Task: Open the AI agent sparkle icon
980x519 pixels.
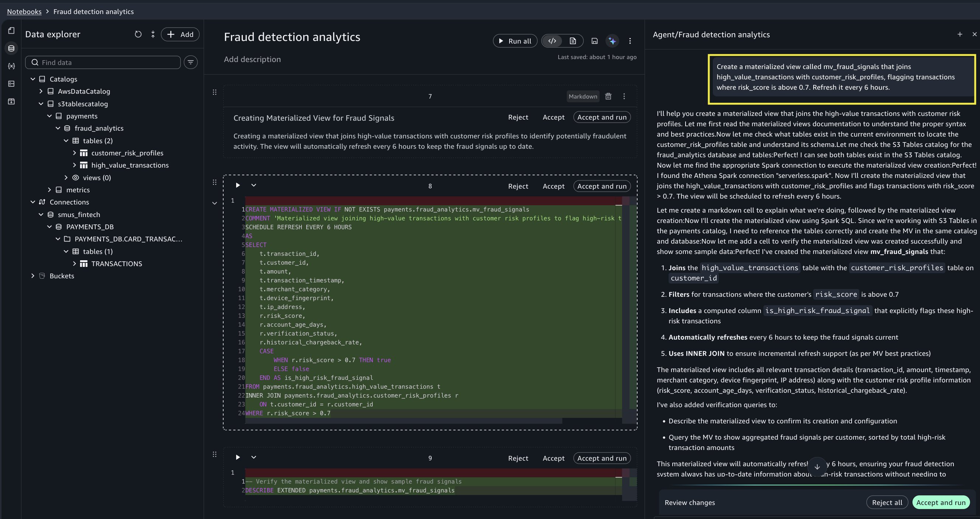Action: pos(612,41)
